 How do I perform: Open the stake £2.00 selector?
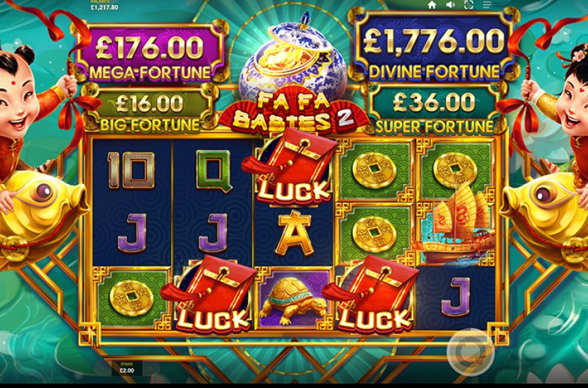(x=126, y=368)
